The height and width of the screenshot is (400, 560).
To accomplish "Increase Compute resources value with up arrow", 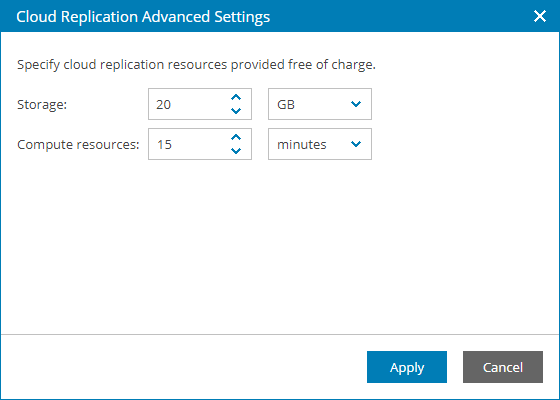I will [236, 137].
